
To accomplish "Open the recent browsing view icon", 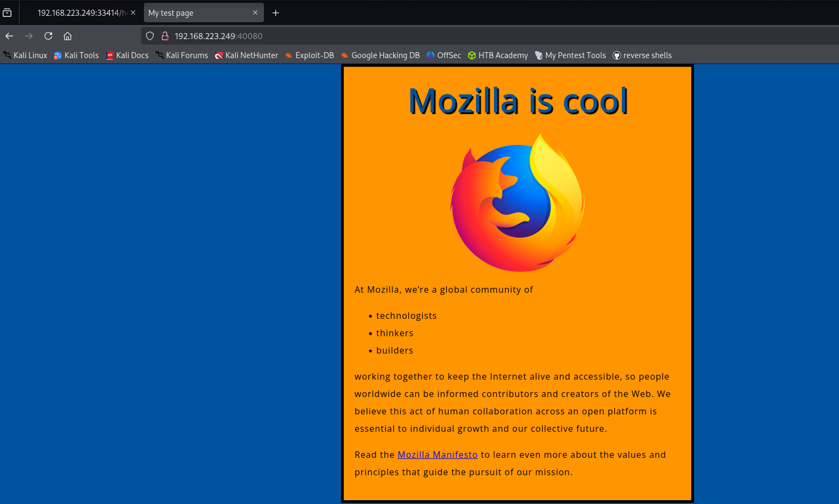I will pyautogui.click(x=7, y=12).
